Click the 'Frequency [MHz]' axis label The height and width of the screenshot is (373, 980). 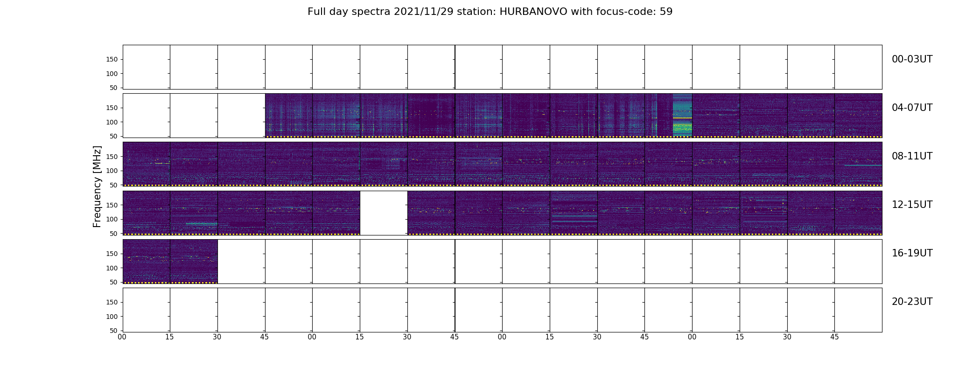[97, 186]
